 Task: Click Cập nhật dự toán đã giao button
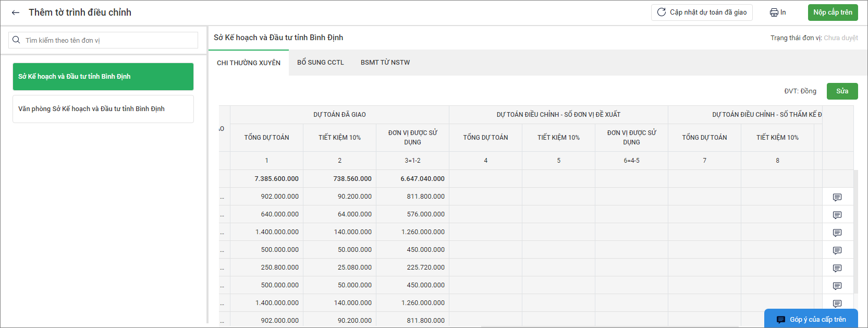[x=702, y=13]
